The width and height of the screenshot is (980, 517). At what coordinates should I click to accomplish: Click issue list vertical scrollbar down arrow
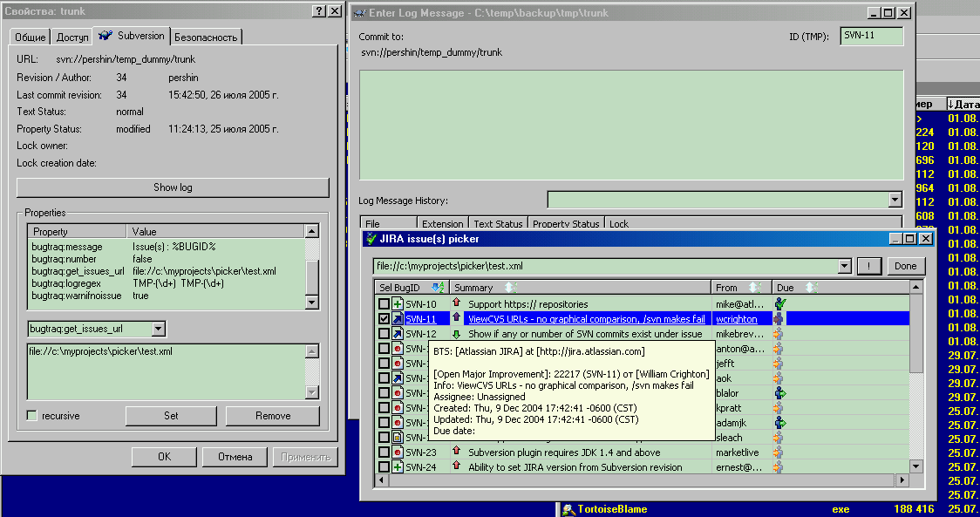(915, 466)
